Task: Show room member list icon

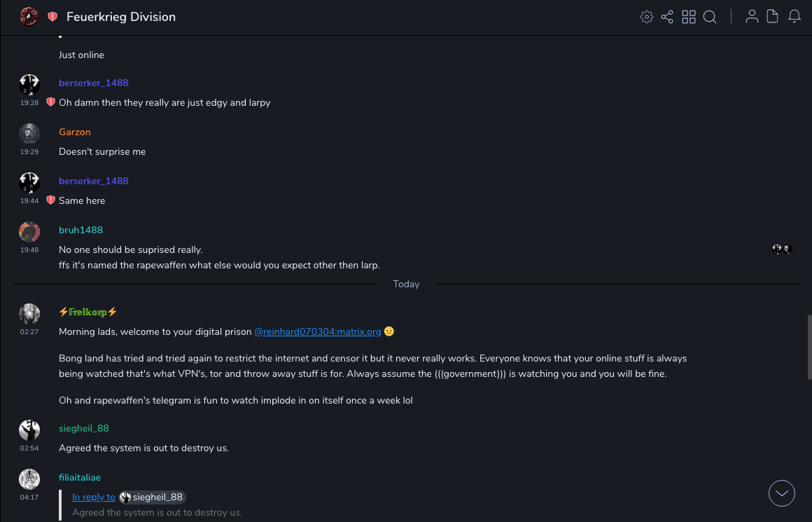Action: click(x=752, y=17)
